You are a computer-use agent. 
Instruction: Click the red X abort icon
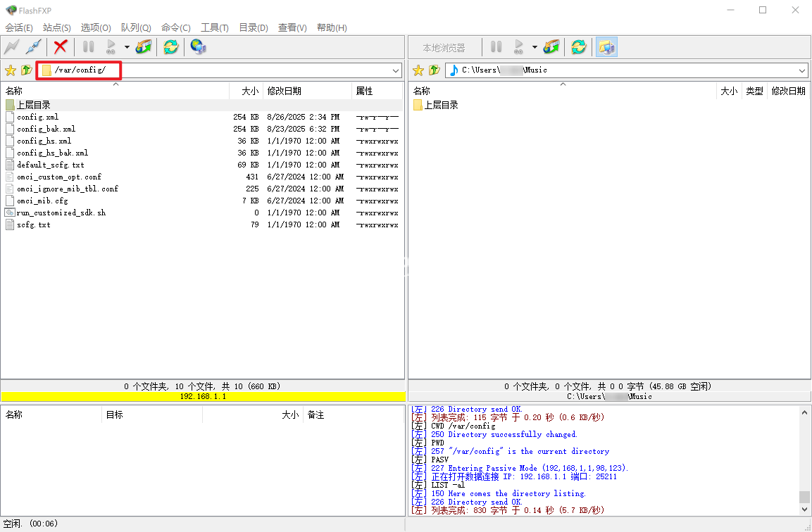click(x=61, y=47)
